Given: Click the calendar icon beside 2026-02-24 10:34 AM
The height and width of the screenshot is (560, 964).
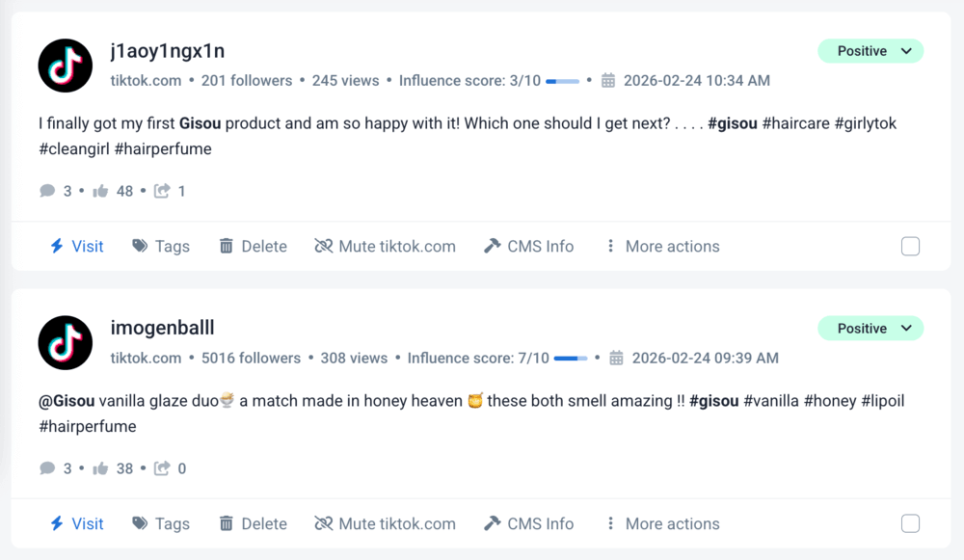Looking at the screenshot, I should tap(608, 81).
